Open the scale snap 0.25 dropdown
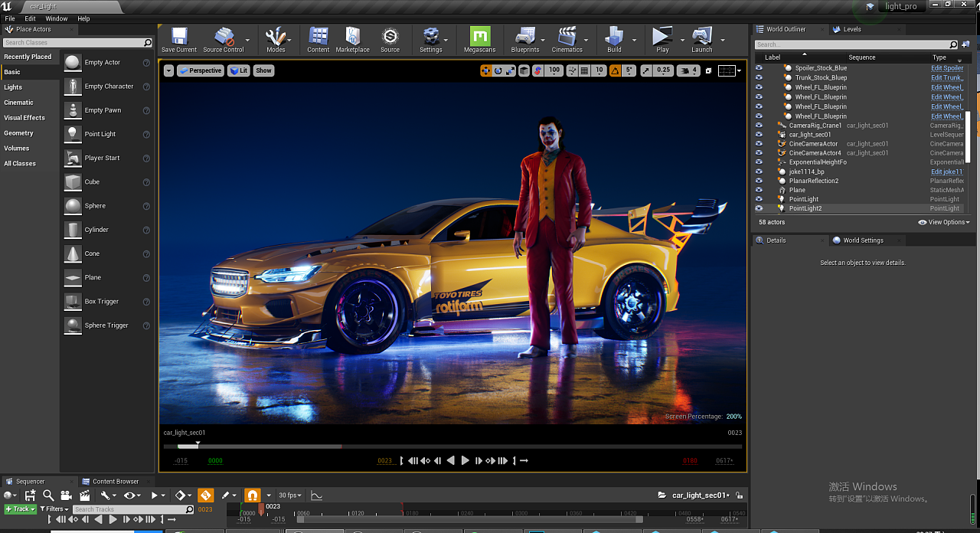The height and width of the screenshot is (533, 980). point(664,70)
